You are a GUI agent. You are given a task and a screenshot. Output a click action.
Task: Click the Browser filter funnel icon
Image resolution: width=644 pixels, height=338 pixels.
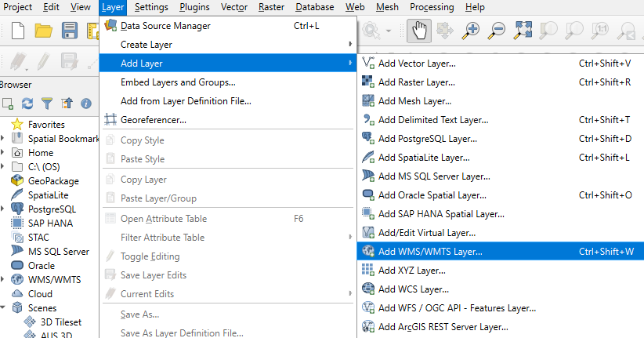pos(47,103)
